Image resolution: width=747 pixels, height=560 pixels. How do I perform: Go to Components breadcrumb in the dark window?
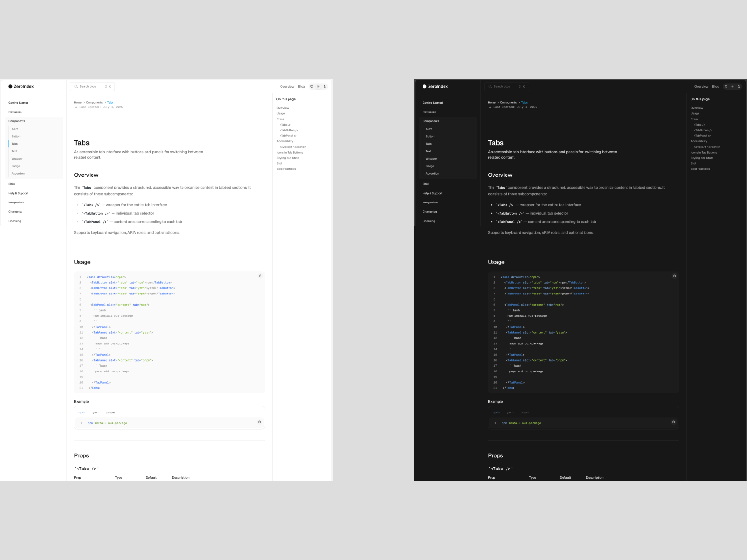[508, 102]
